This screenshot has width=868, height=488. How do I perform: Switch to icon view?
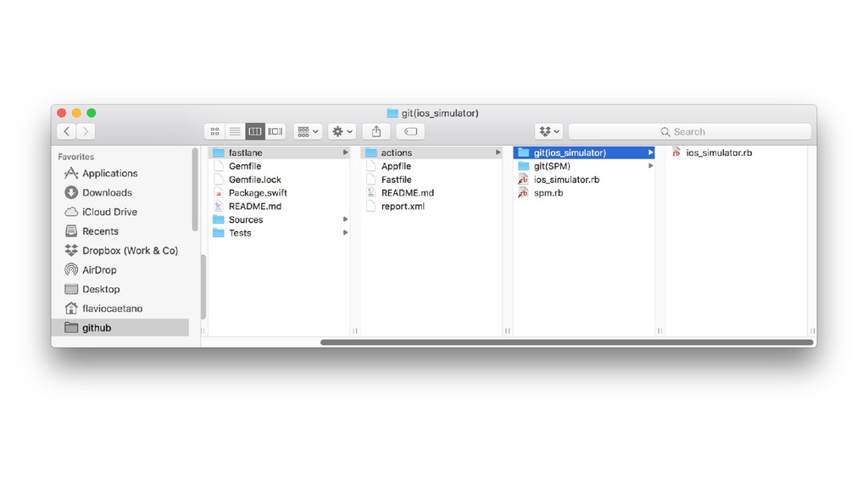coord(214,131)
